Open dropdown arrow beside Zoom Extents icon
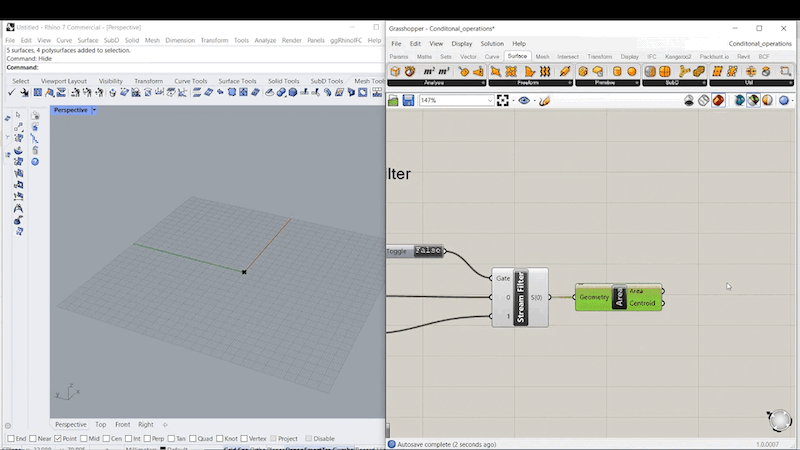The image size is (800, 450). [x=513, y=101]
